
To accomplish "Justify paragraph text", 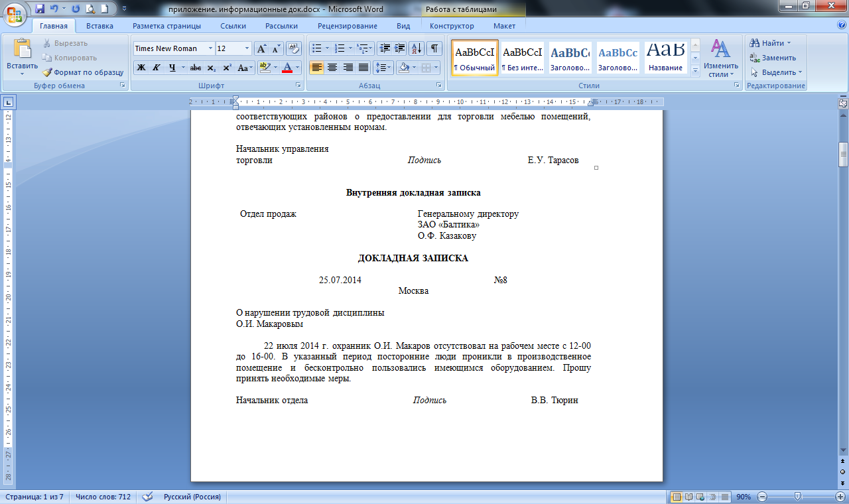I will coord(363,68).
